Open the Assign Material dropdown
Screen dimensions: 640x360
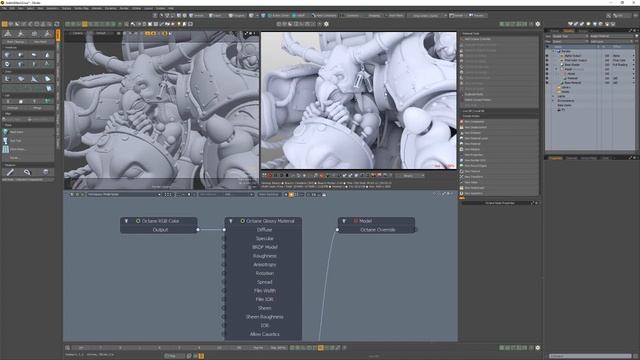coord(611,36)
